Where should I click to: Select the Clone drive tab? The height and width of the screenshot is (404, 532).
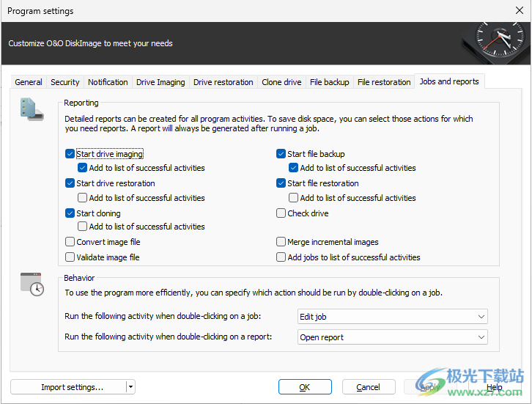tap(281, 82)
